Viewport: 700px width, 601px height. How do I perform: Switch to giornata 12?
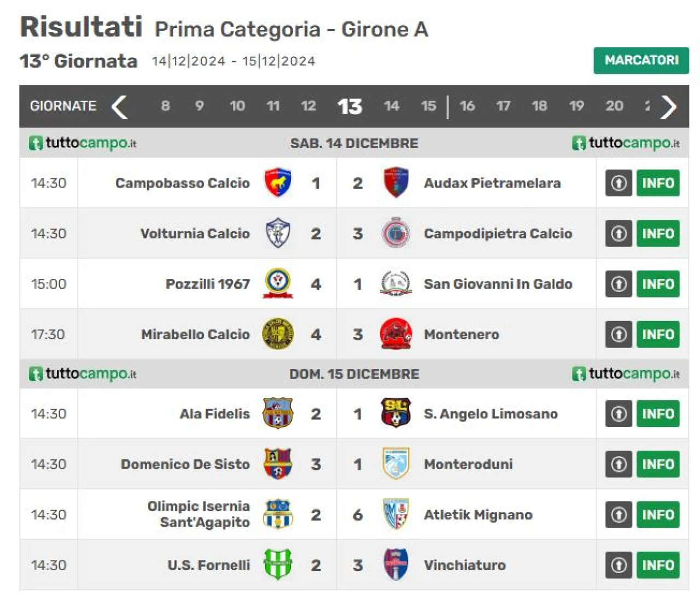308,106
